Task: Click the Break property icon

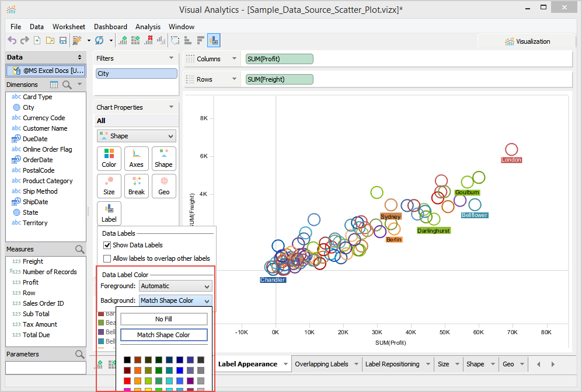Action: click(137, 185)
